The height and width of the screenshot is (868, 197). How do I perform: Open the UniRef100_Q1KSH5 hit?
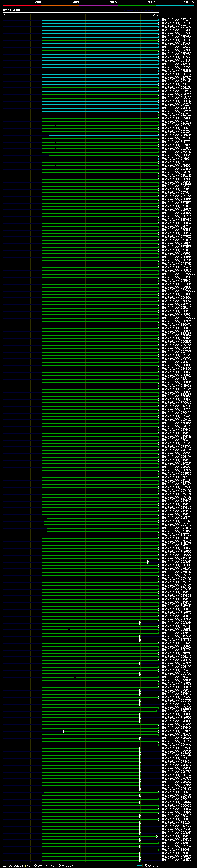177,135
